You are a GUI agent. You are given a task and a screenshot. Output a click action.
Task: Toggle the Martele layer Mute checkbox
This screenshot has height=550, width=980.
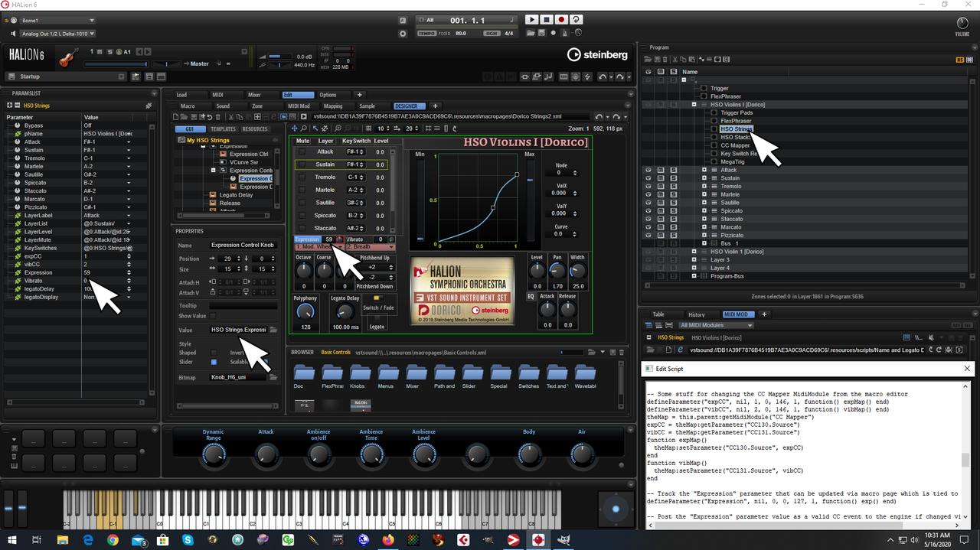pos(302,190)
